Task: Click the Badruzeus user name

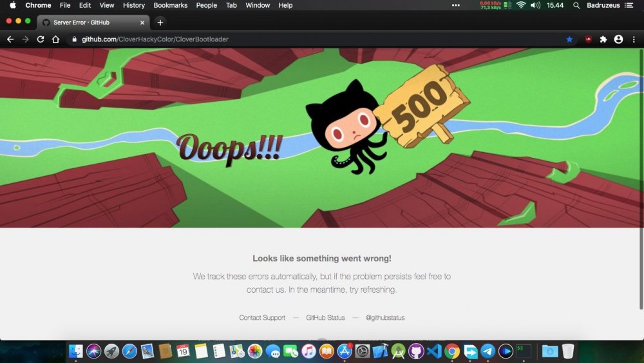Action: [x=603, y=5]
